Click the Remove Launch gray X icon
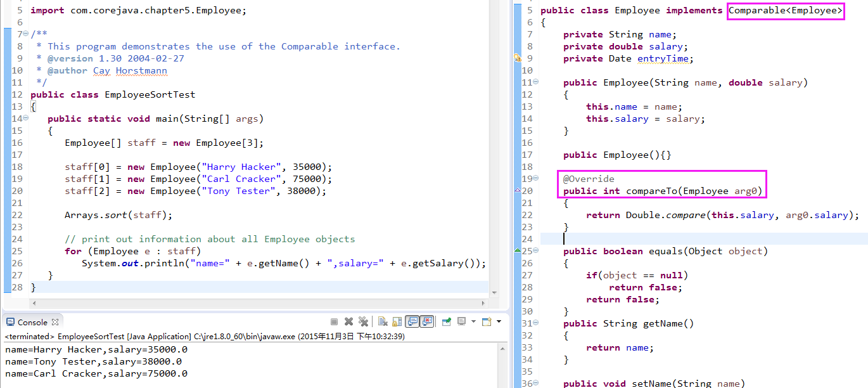868x388 pixels. point(348,321)
